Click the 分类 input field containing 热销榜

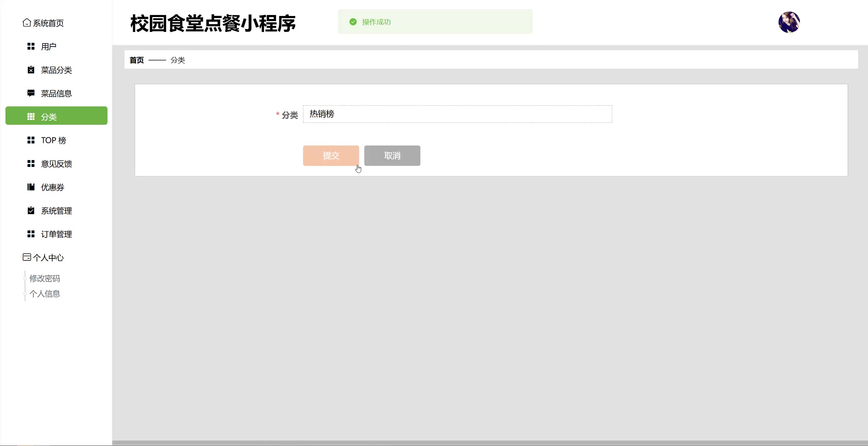point(457,114)
